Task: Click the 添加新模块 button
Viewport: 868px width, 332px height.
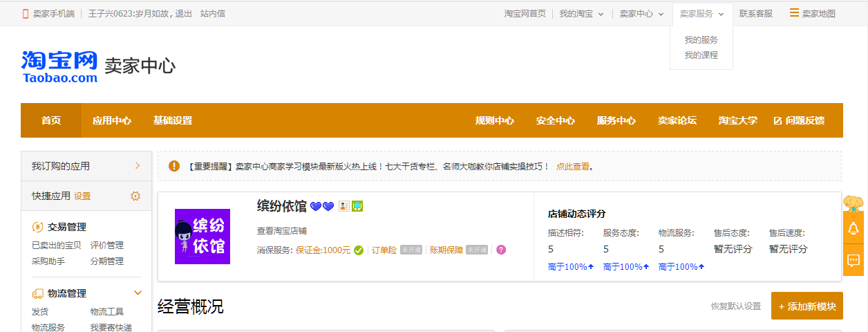Action: [x=806, y=306]
